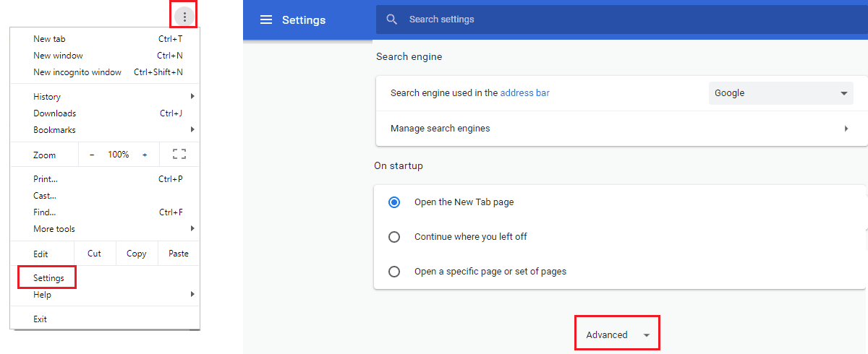Viewport: 868px width, 354px height.
Task: Expand the History submenu arrow
Action: click(x=192, y=96)
